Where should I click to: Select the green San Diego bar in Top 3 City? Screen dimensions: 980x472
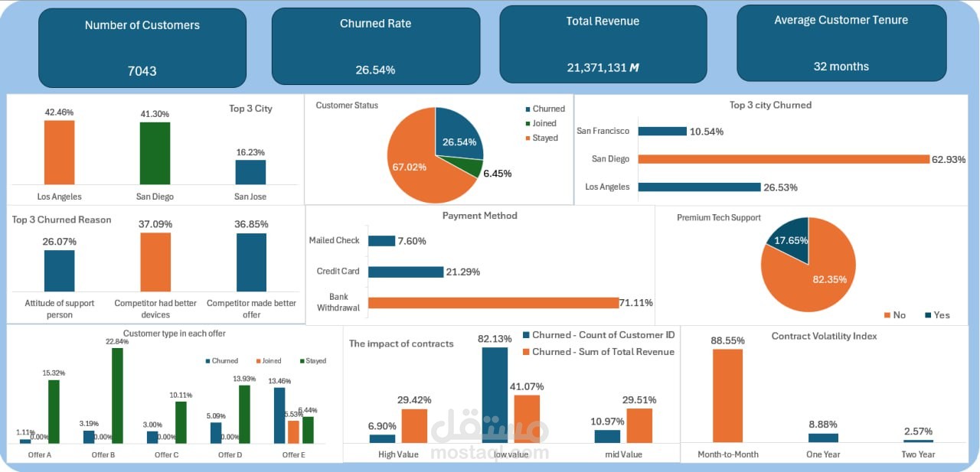pyautogui.click(x=155, y=153)
